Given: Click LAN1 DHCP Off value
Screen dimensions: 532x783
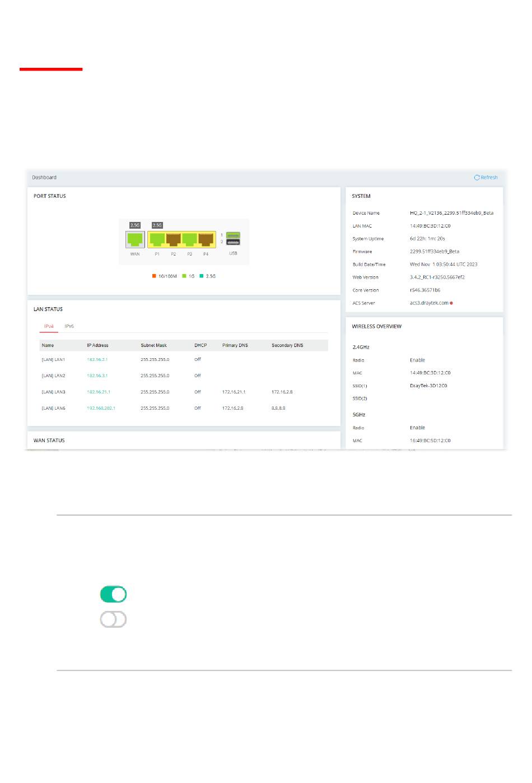Looking at the screenshot, I should click(x=198, y=360).
